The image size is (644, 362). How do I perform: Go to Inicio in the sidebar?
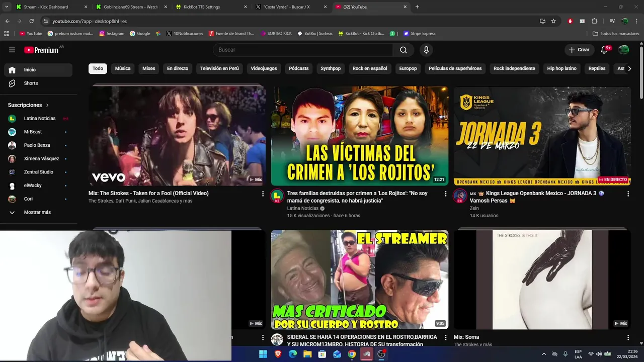click(38, 70)
